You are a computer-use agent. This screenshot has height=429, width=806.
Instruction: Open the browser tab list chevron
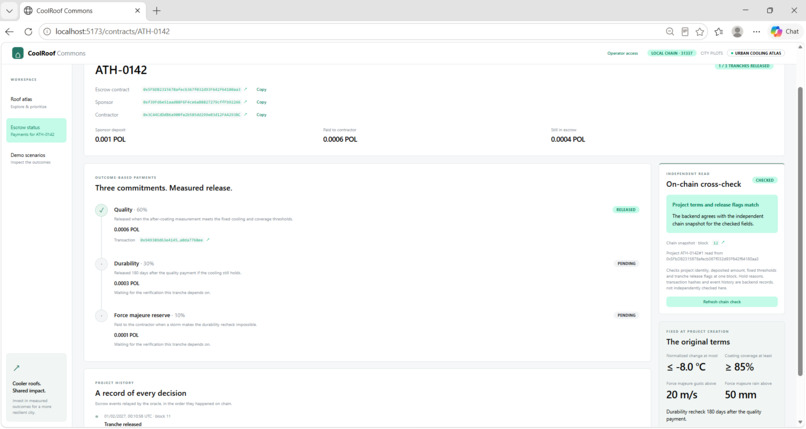[9, 10]
